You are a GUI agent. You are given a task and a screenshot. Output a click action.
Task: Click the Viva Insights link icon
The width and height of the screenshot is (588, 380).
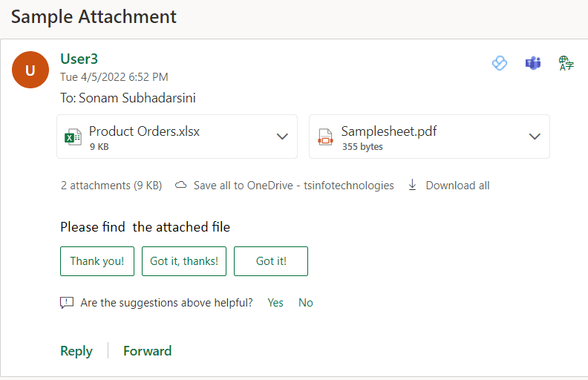500,63
